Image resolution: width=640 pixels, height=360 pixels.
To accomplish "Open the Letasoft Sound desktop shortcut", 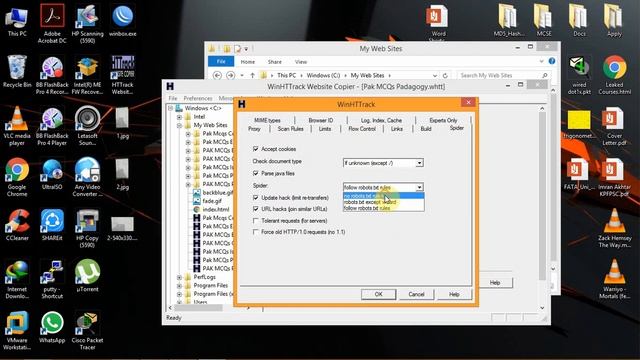I will [x=87, y=127].
